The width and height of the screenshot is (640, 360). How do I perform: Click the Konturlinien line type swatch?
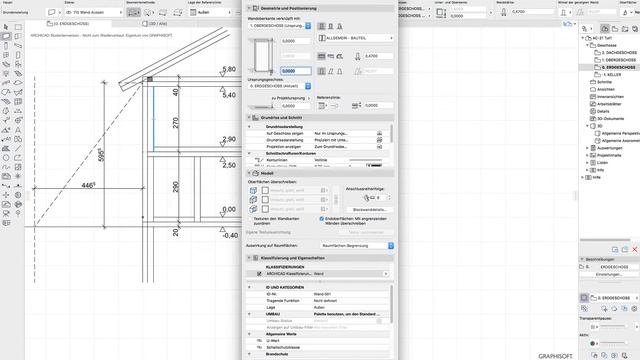[x=365, y=160]
